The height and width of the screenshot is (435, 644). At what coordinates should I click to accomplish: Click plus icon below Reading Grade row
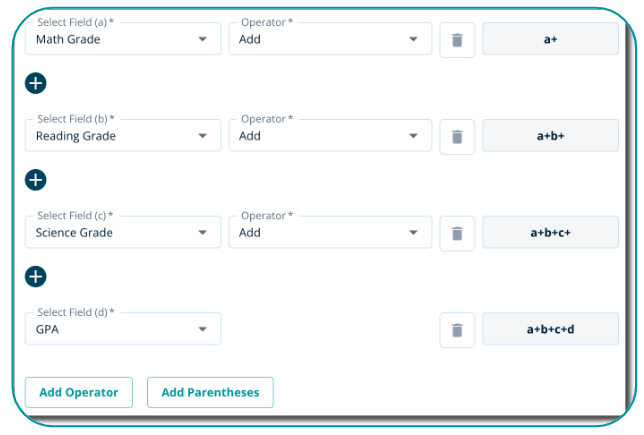(36, 180)
